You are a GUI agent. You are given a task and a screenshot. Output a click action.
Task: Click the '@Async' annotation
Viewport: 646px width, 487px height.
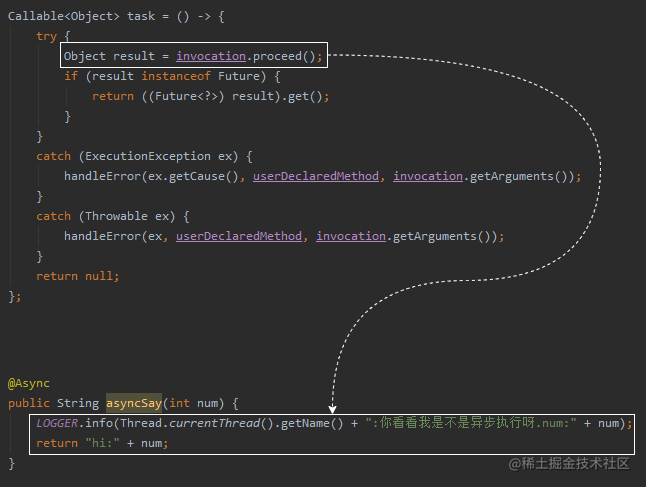pyautogui.click(x=29, y=383)
